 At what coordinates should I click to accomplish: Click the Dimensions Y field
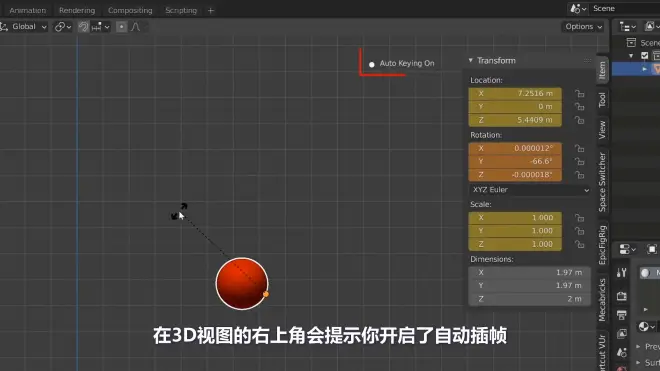[x=530, y=286]
